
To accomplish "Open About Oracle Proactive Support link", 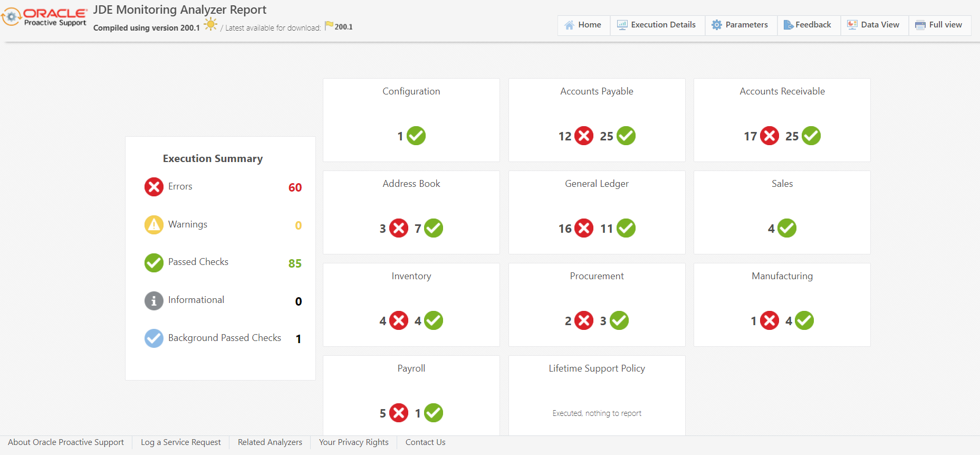I will pyautogui.click(x=66, y=442).
